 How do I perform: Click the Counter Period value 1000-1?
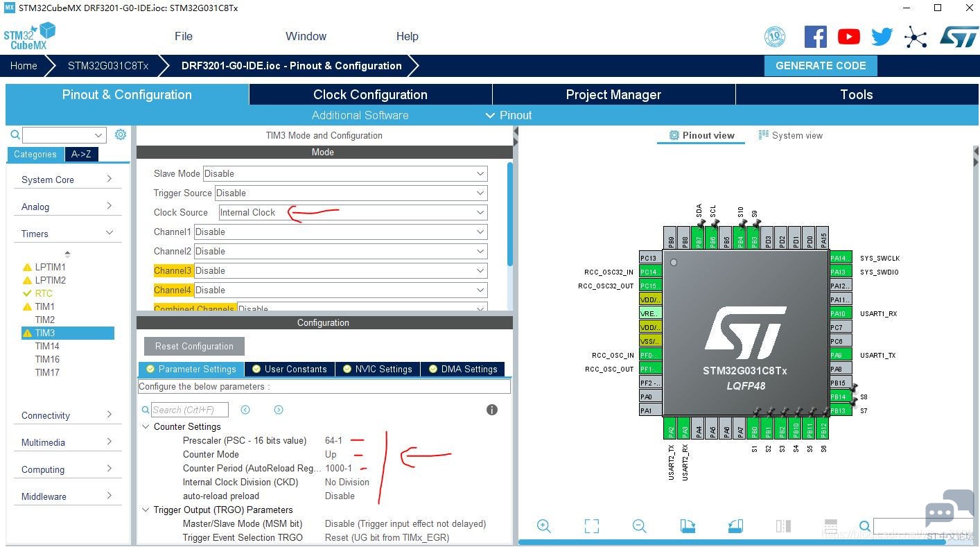[338, 468]
